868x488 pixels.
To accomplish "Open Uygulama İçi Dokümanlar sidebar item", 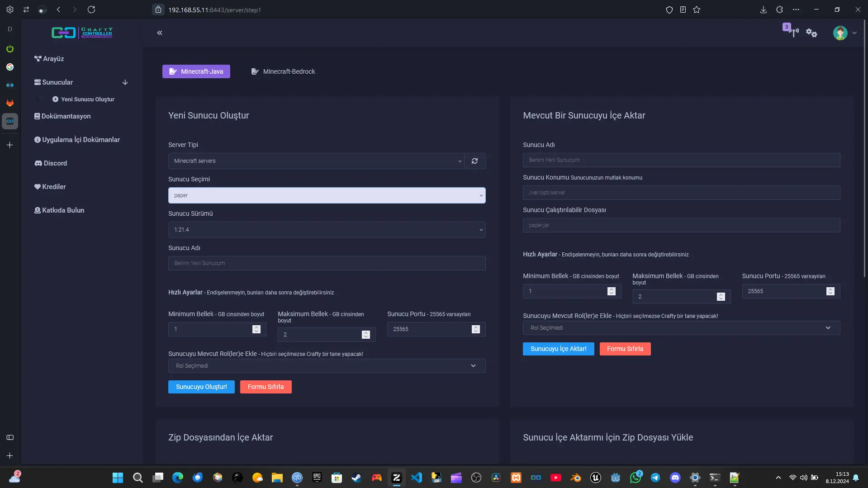I will tap(77, 140).
